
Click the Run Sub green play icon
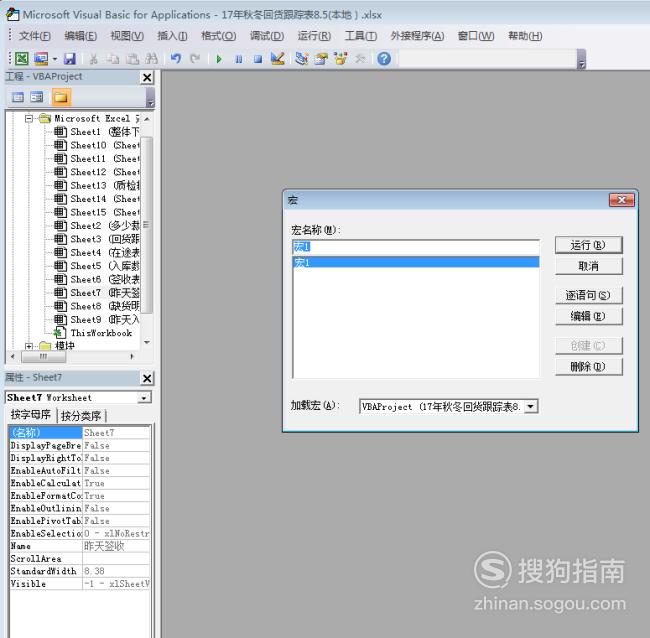pos(219,59)
